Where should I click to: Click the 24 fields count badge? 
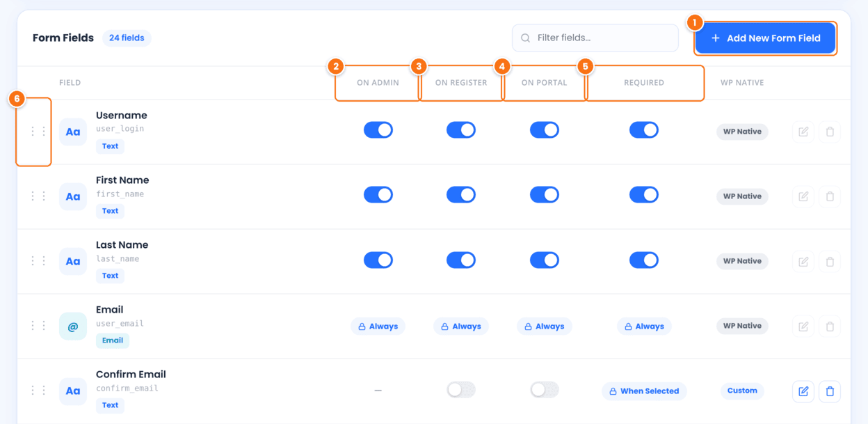[127, 38]
